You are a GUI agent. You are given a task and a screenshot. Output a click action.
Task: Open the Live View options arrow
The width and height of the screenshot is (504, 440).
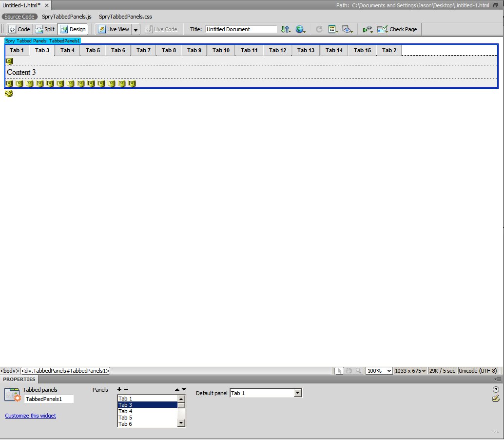[x=136, y=29]
